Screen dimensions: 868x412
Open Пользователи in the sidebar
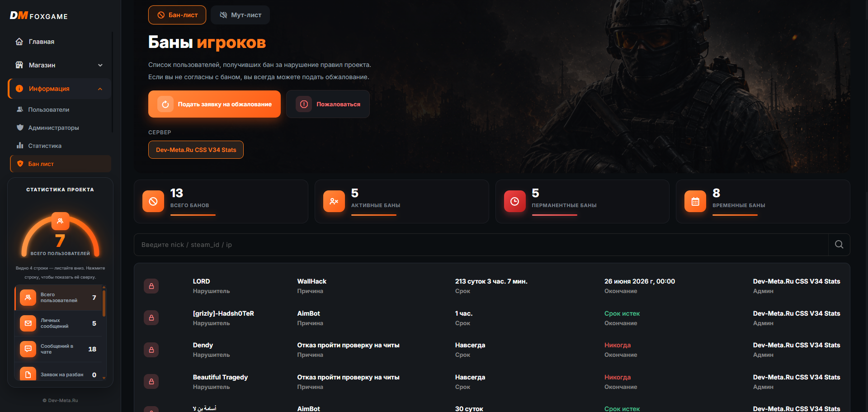coord(61,109)
